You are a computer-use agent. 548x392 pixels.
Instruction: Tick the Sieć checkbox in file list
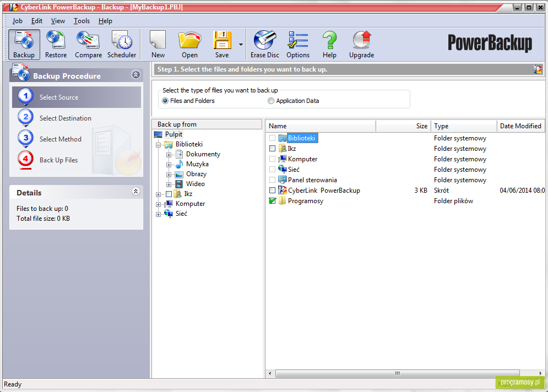pos(272,170)
